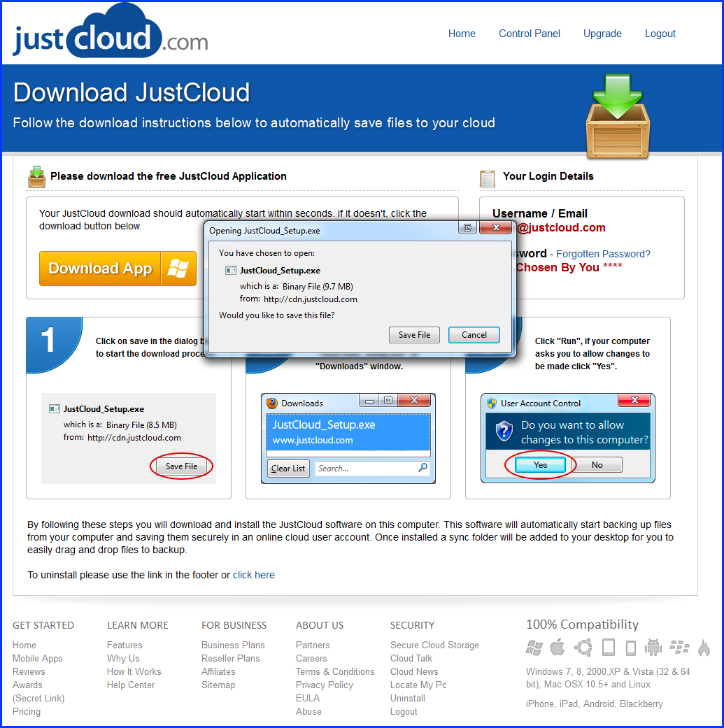Viewport: 724px width, 728px height.
Task: Cancel the JustCloud_Setup.exe download dialog
Action: (x=474, y=335)
